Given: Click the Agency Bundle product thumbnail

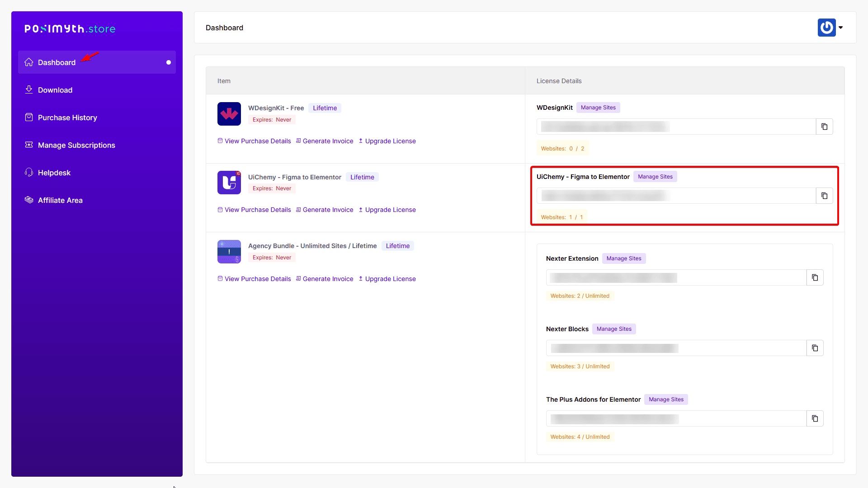Looking at the screenshot, I should coord(229,252).
